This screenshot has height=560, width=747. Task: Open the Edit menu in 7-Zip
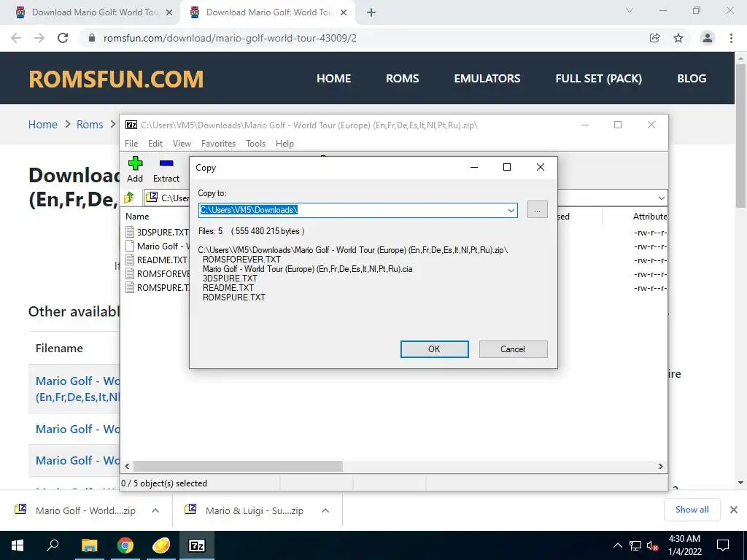click(155, 144)
